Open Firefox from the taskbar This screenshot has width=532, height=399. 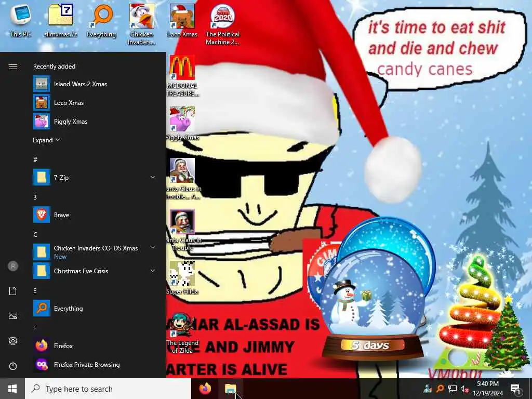point(205,389)
